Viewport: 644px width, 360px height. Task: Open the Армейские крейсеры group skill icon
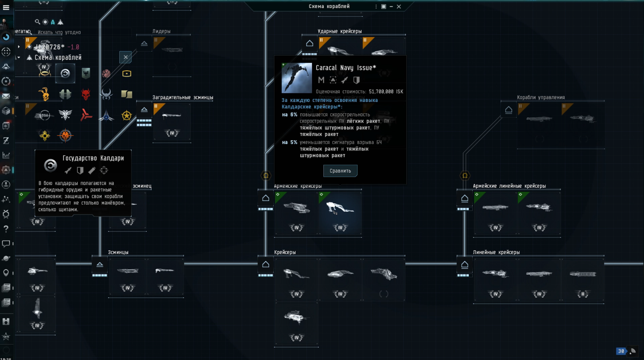266,198
